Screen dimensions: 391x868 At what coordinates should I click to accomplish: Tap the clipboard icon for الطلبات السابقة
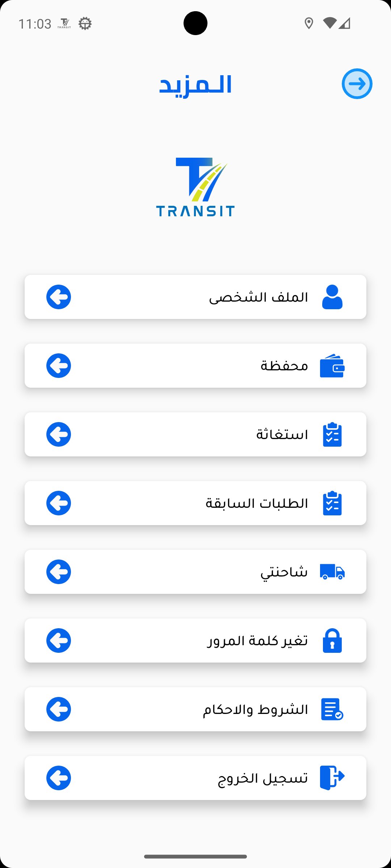(x=332, y=503)
